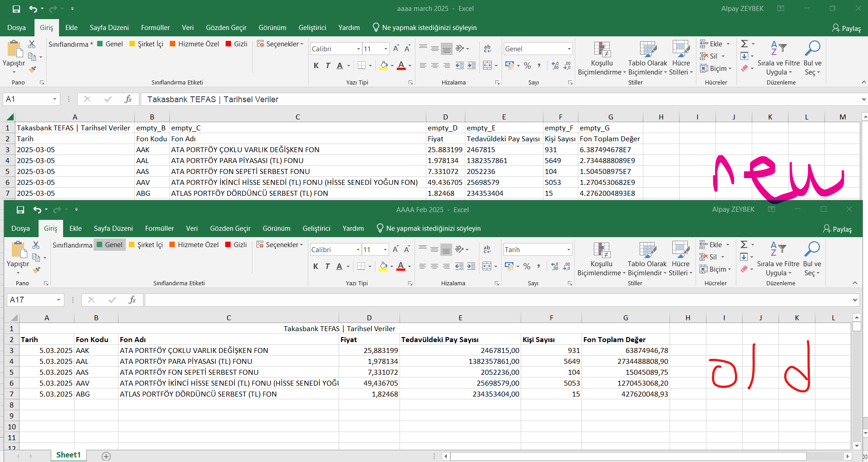Click Sırala ve Filtre Uygula in march 2025 window
Viewport: 868px width, 462px height.
pyautogui.click(x=779, y=59)
